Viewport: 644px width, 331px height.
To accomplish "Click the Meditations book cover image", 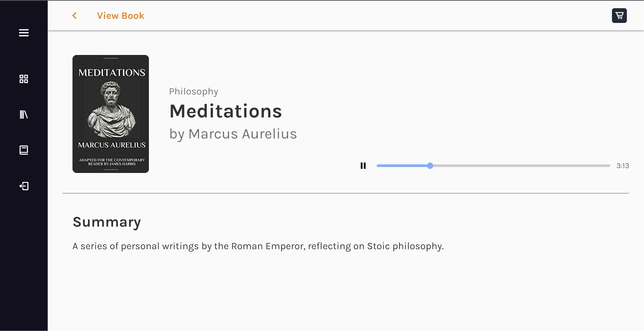I will 111,114.
